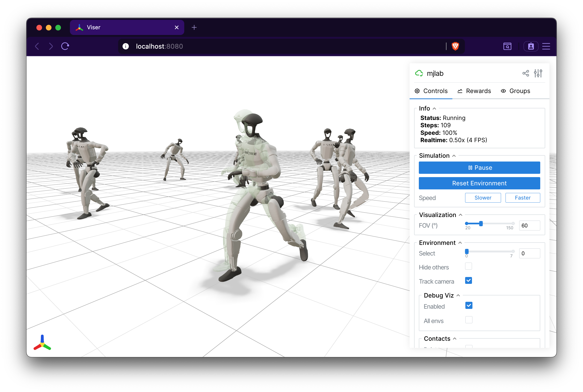Click the 'Status: Running' text
This screenshot has width=583, height=392.
[443, 118]
